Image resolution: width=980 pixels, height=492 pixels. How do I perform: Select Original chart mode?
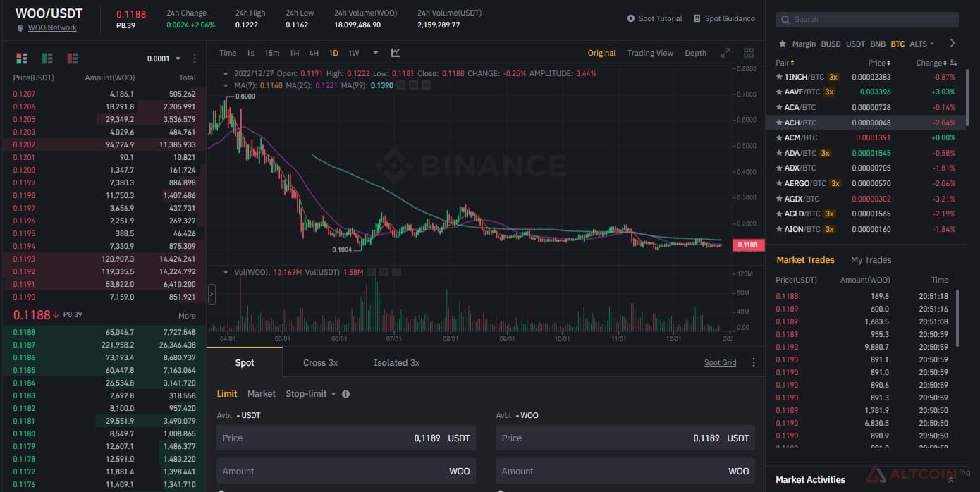point(601,53)
